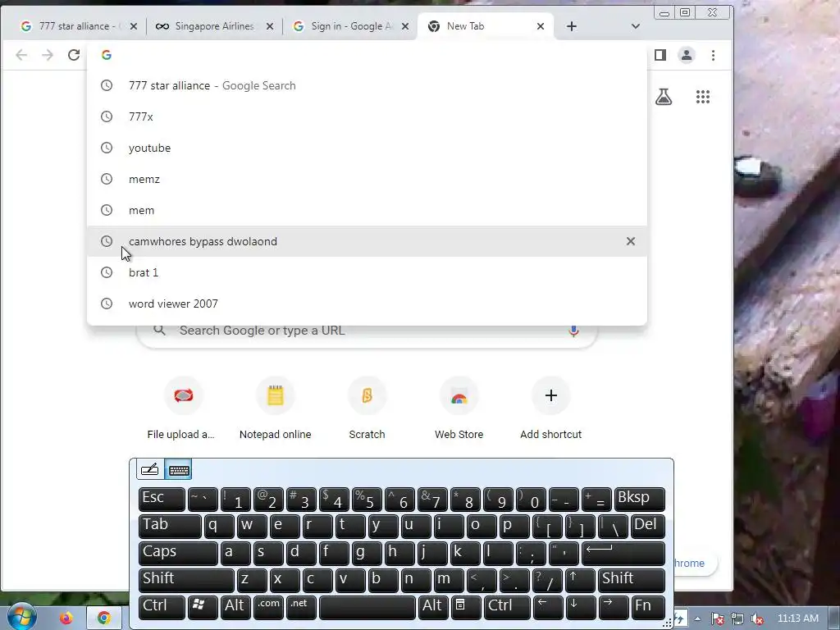Viewport: 840px width, 630px height.
Task: Open the Chrome Labs flask icon
Action: point(664,97)
